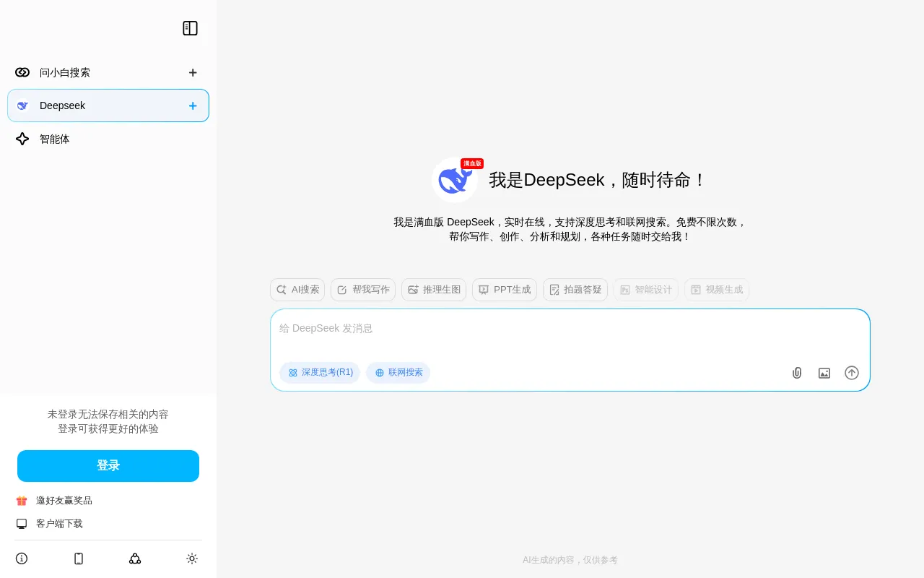Select the 拍题答疑 photo Q&A tool

pos(575,290)
